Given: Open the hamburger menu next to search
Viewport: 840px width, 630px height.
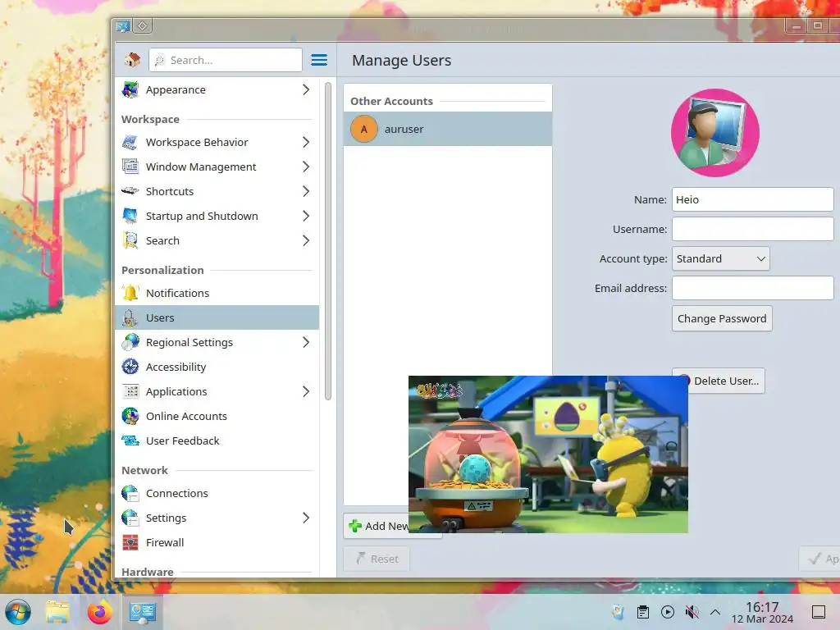Looking at the screenshot, I should 319,59.
